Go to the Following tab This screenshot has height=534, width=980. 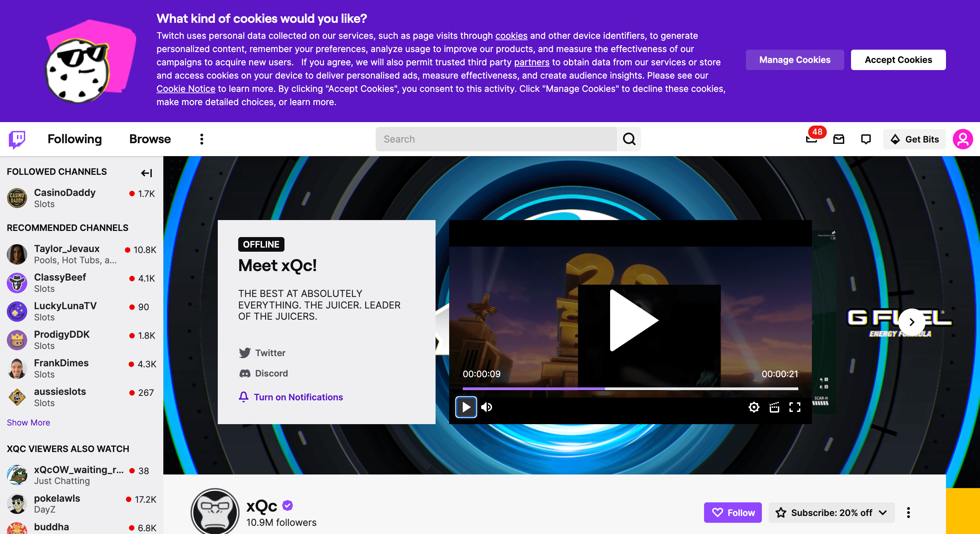[75, 139]
